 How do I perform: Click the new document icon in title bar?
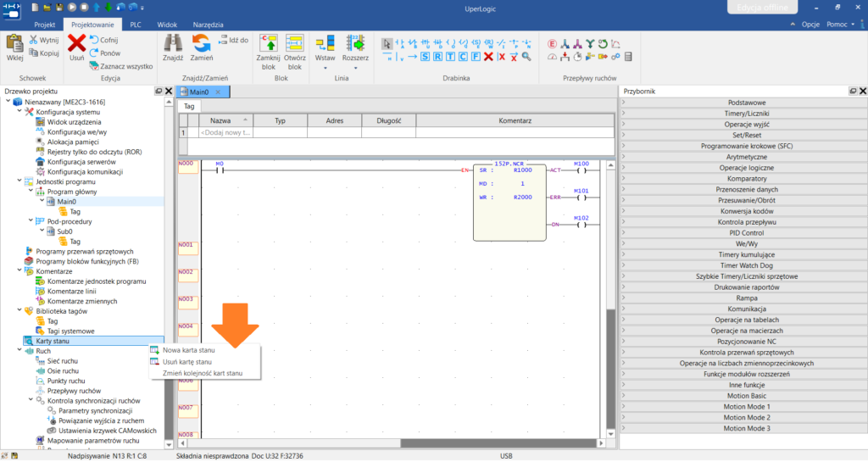pyautogui.click(x=36, y=7)
